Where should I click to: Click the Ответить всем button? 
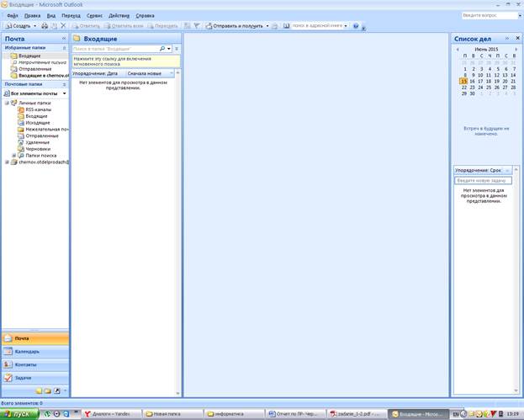(124, 26)
